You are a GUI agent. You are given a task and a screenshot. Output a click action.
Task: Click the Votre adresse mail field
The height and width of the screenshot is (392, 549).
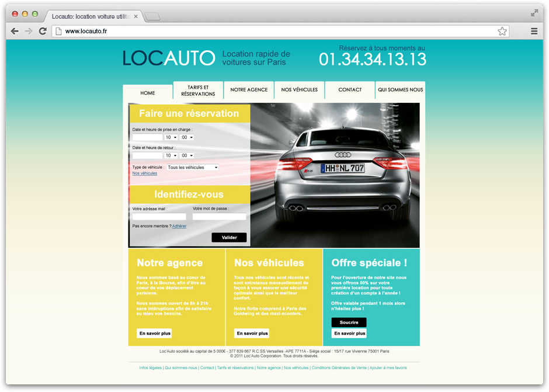tap(159, 217)
